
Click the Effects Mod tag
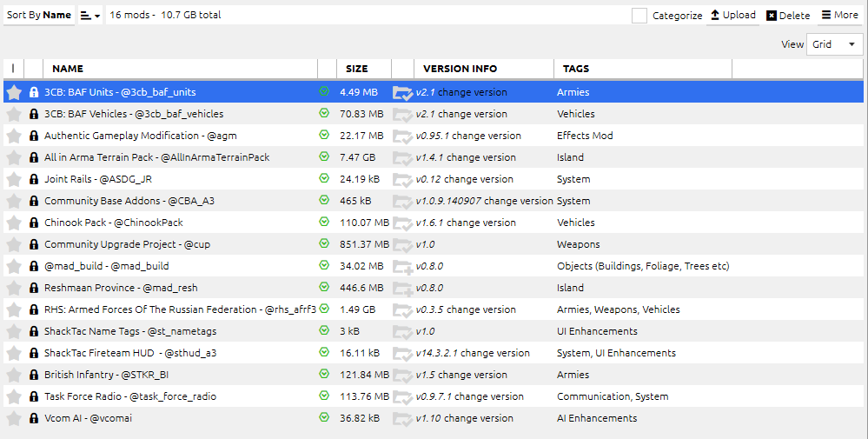pyautogui.click(x=585, y=136)
